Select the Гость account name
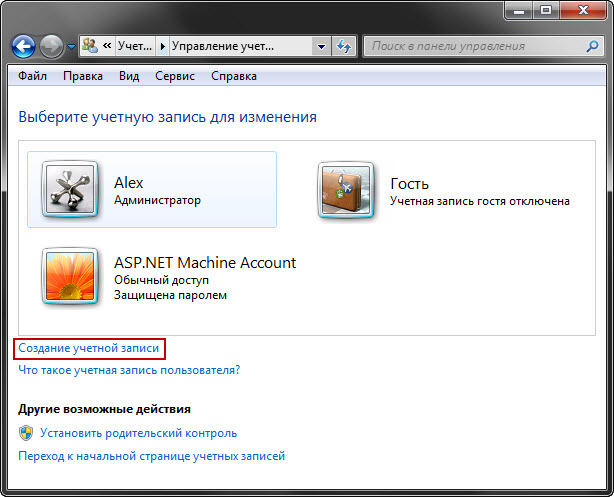This screenshot has width=614, height=497. (410, 184)
